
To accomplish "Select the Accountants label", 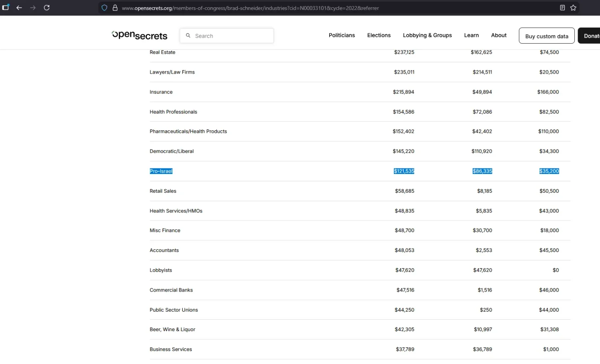I will (x=164, y=250).
